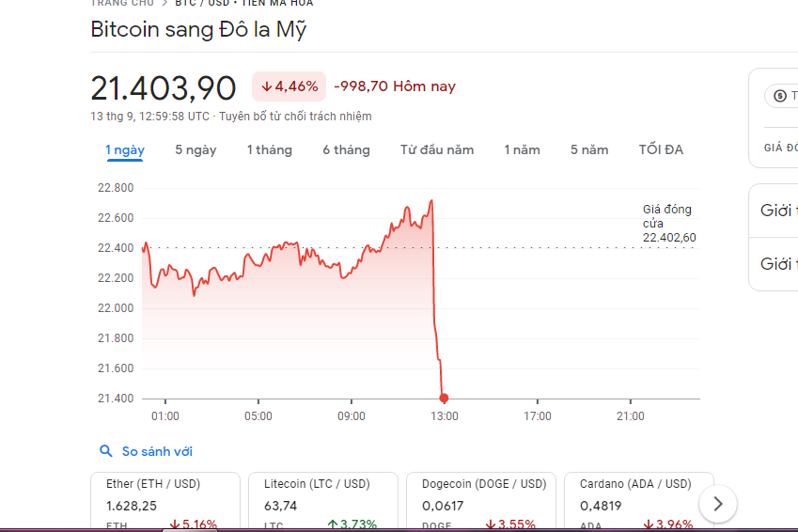Viewport: 798px width, 532px height.
Task: Click the dollar coin icon in right panel
Action: [x=779, y=96]
